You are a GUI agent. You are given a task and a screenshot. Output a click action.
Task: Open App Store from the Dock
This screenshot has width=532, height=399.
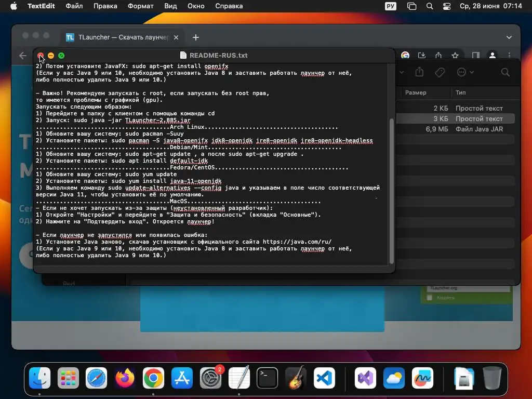pyautogui.click(x=182, y=378)
